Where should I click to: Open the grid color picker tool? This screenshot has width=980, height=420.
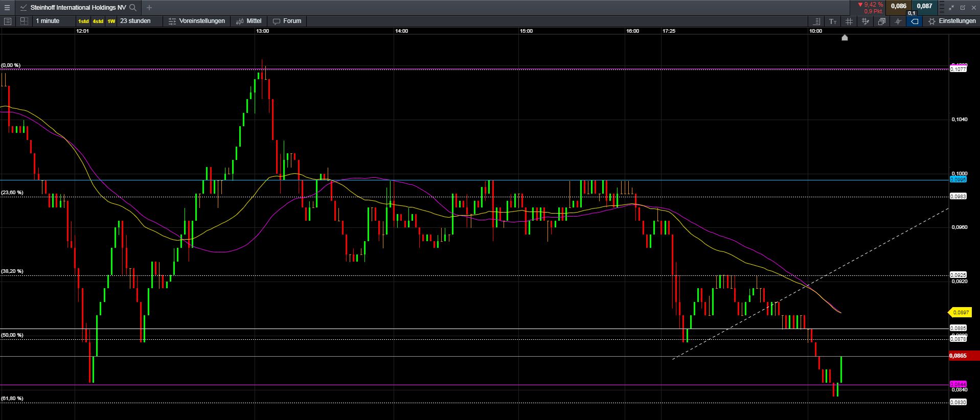[x=865, y=21]
